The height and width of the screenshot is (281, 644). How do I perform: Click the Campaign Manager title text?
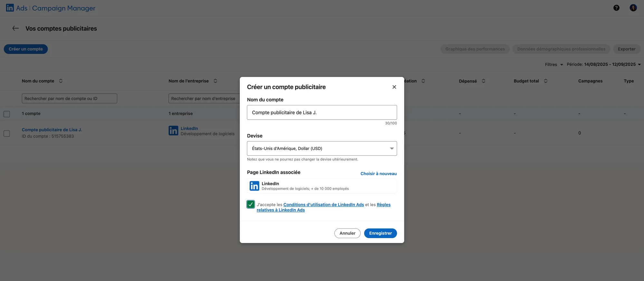64,8
